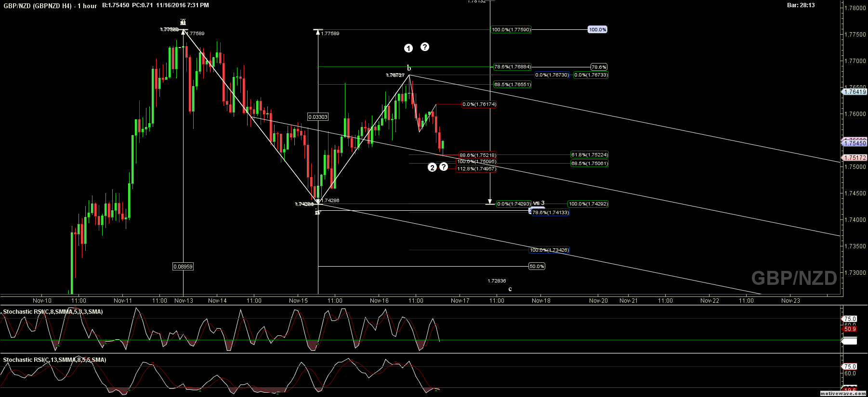Click the 112.8%(1.74957) extension label
Image resolution: width=868 pixels, height=397 pixels.
476,169
